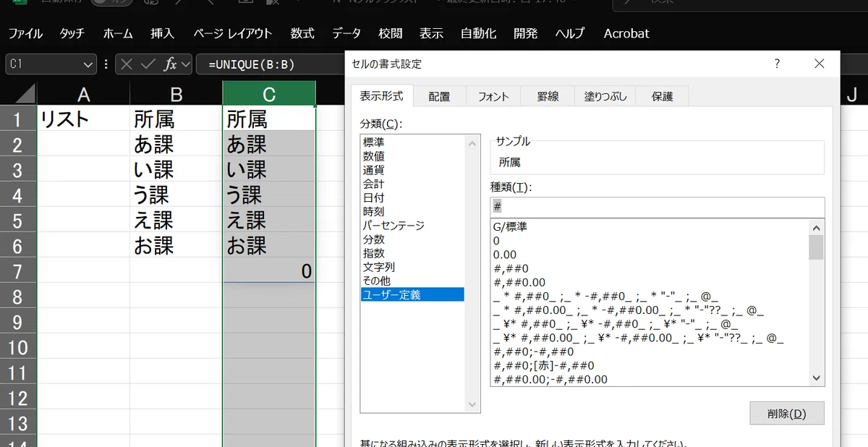Select cell B6 containing お課

[176, 245]
